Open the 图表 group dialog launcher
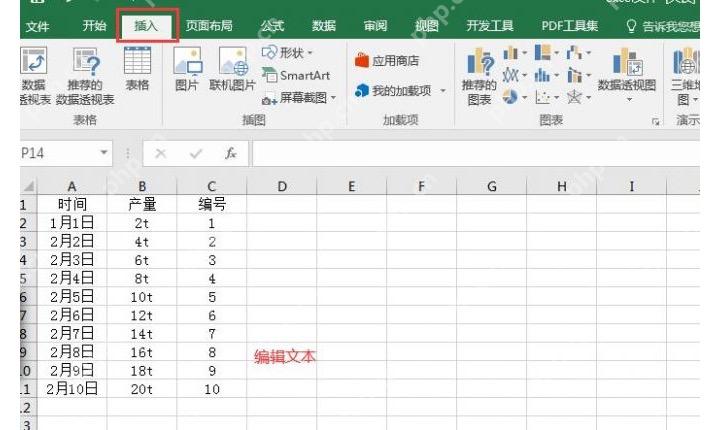Viewport: 720px width, 430px height. (x=655, y=122)
